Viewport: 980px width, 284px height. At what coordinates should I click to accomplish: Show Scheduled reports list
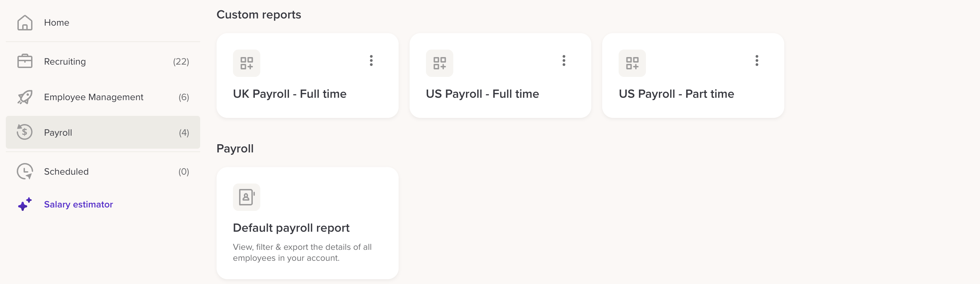coord(66,172)
